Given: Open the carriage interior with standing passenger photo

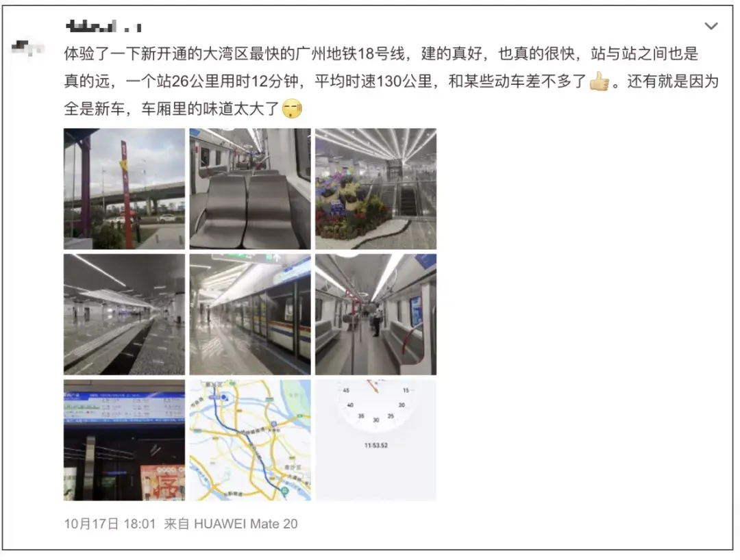Looking at the screenshot, I should [375, 314].
